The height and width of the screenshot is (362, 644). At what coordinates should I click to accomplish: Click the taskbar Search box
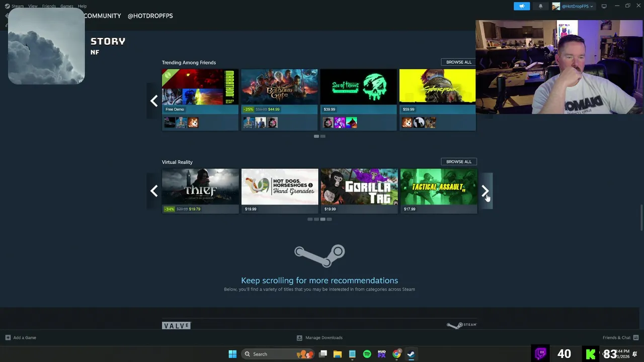(x=277, y=354)
